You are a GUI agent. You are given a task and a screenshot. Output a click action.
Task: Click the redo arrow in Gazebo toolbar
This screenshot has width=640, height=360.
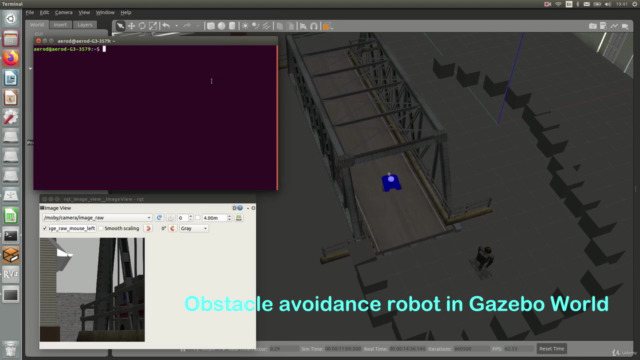pos(187,26)
